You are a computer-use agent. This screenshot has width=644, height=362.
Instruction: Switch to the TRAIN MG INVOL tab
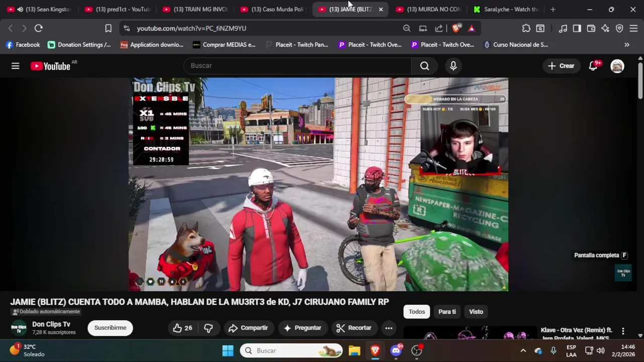[195, 9]
